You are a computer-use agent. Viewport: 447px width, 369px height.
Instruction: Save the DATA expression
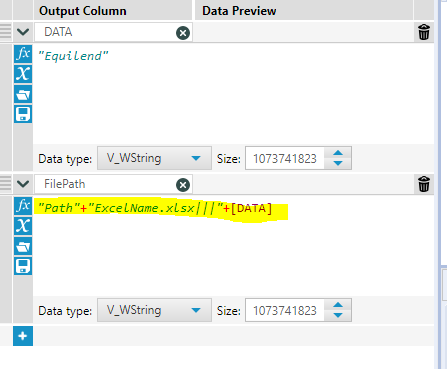point(23,114)
